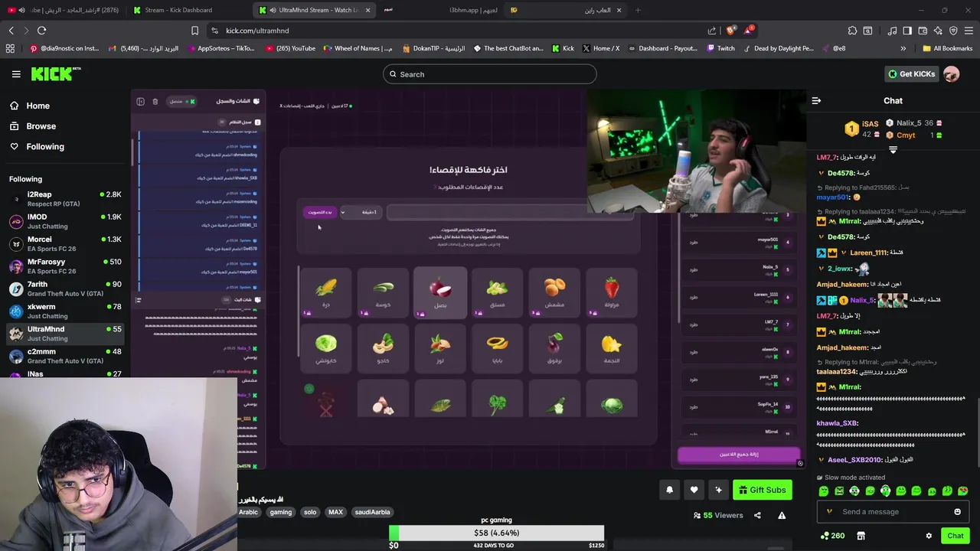Click the Send a message input

click(x=892, y=512)
